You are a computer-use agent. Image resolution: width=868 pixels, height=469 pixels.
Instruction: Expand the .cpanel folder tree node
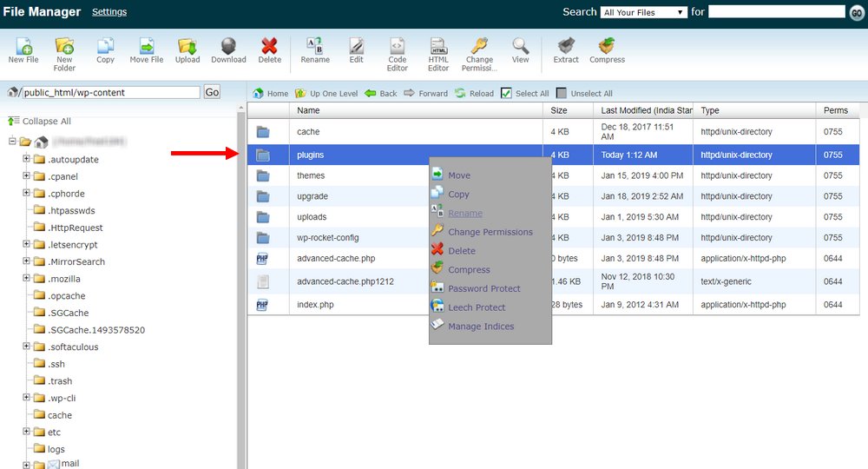pyautogui.click(x=27, y=176)
